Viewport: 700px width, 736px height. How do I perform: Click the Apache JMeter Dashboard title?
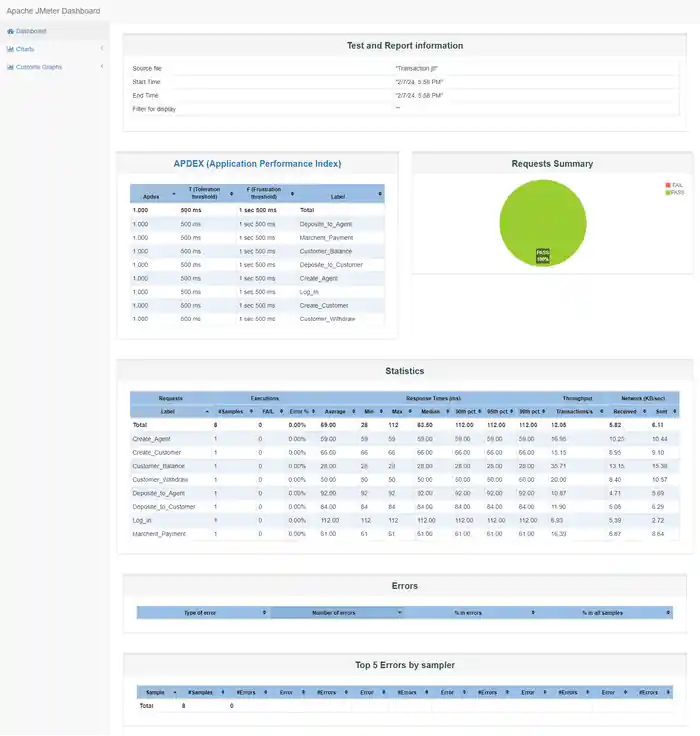click(53, 11)
